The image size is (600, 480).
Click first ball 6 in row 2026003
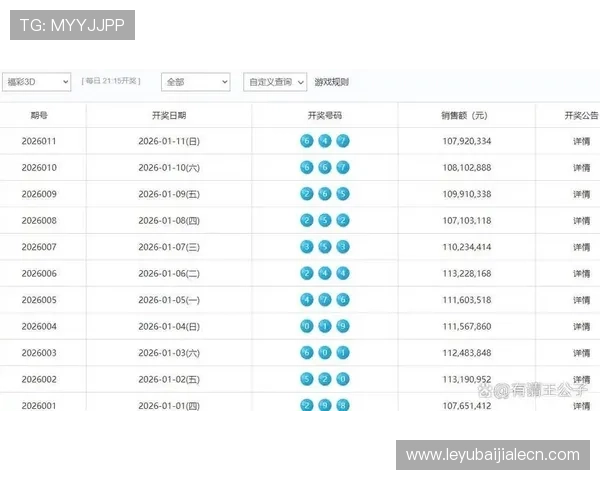tap(307, 353)
